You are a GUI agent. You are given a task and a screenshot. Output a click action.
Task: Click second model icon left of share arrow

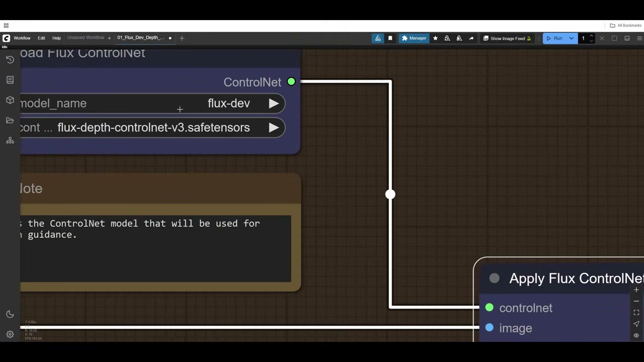(x=459, y=38)
